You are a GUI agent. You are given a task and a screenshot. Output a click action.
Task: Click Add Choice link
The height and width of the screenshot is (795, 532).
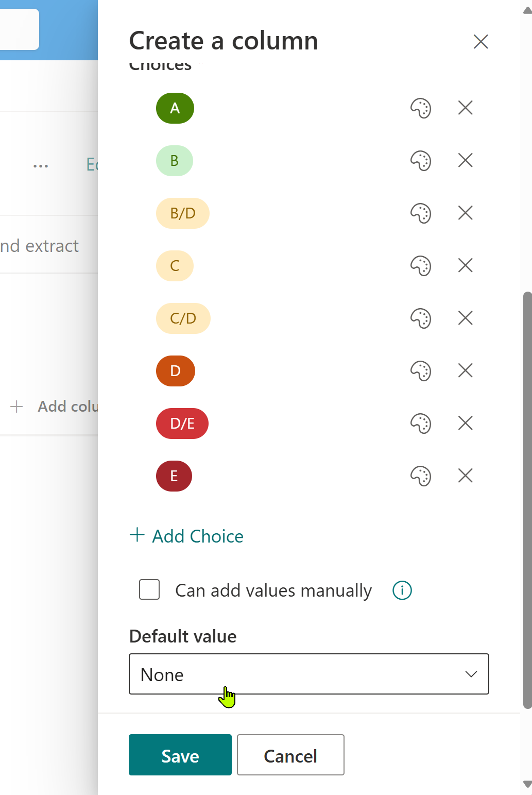(186, 536)
